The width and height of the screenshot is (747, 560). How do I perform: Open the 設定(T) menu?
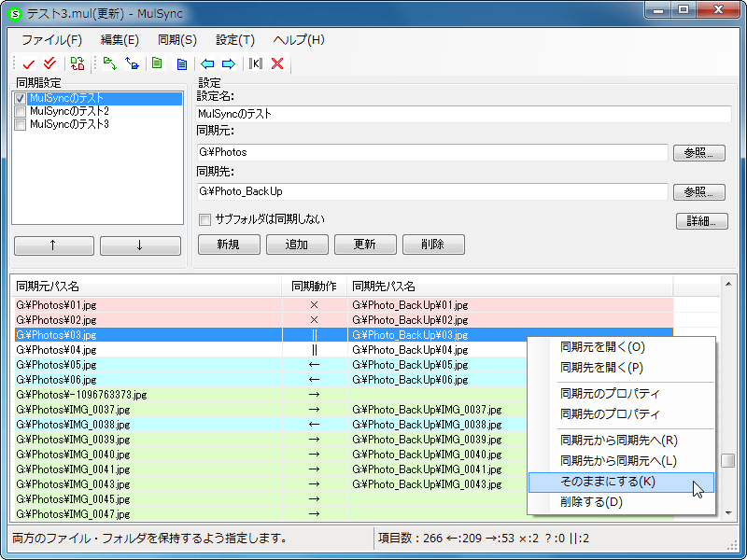[235, 40]
